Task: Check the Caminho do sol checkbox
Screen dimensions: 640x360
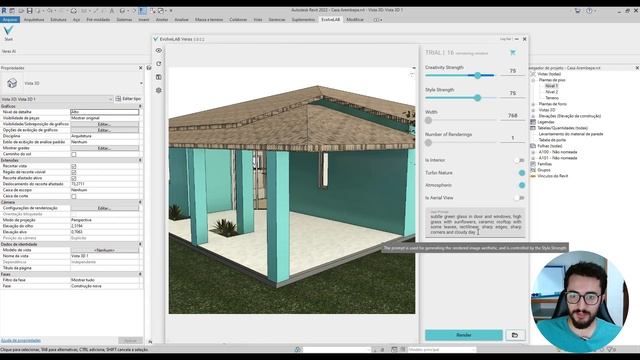Action: tap(74, 154)
